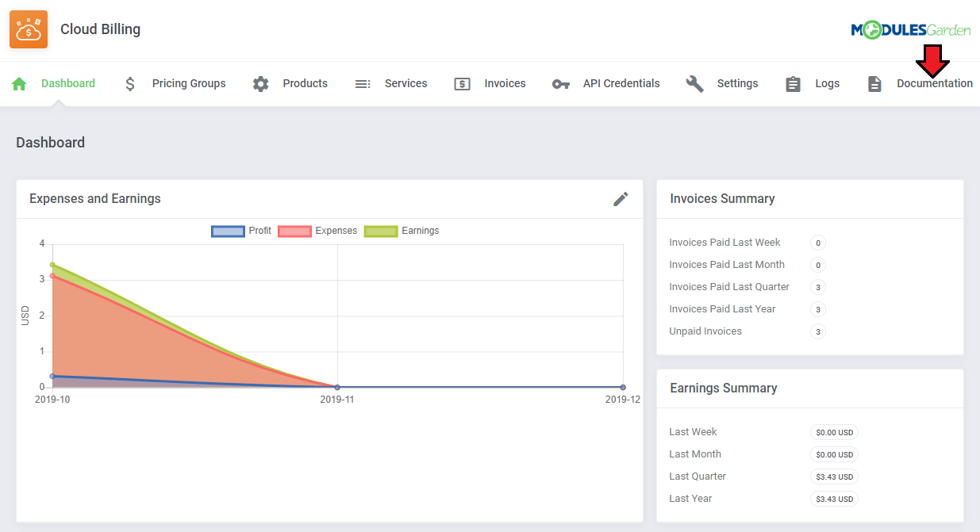The height and width of the screenshot is (532, 980).
Task: Click the green home icon beside Dashboard
Action: (x=19, y=83)
